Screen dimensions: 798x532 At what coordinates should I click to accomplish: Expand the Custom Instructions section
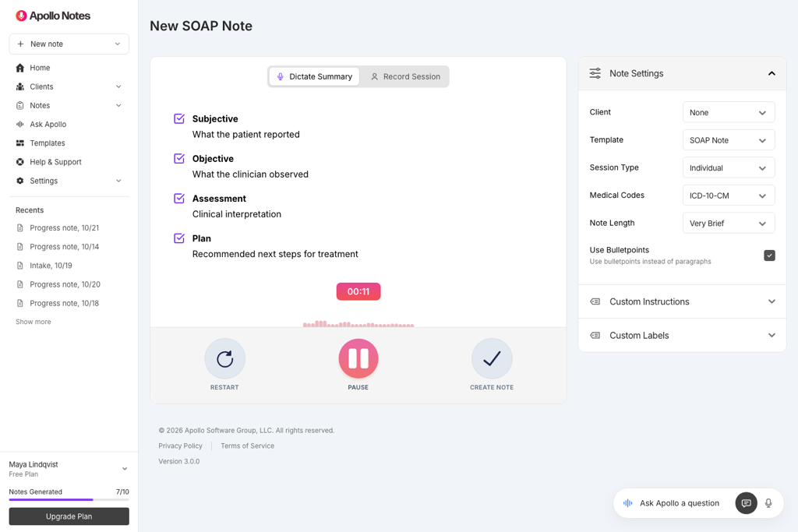click(682, 301)
